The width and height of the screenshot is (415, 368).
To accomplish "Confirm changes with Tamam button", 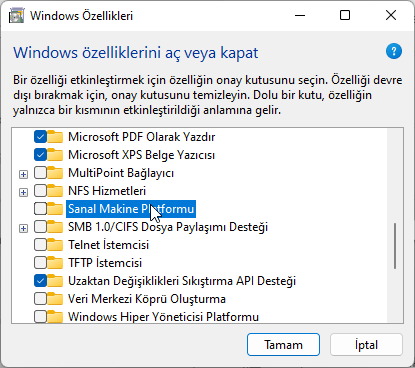I will pos(283,345).
